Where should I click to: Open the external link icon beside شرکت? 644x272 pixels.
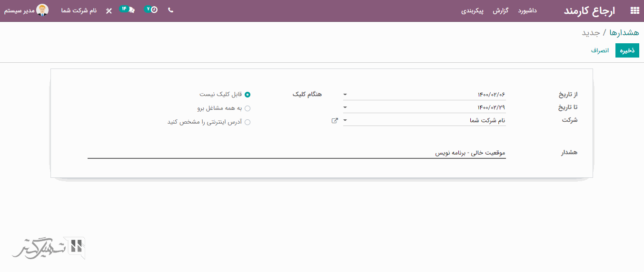(335, 121)
